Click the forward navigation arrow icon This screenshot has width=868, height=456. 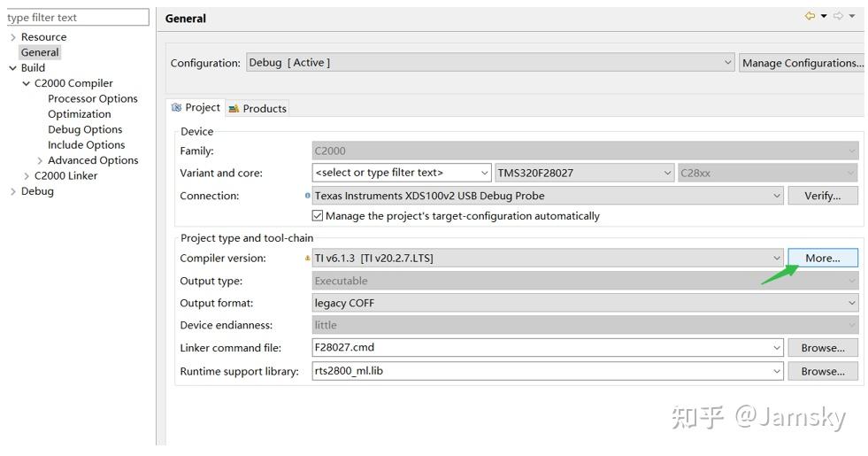coord(838,16)
